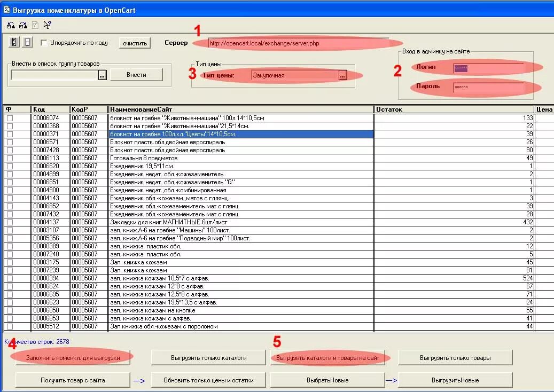Click 'Обновить только цены и остатки' button

click(208, 380)
